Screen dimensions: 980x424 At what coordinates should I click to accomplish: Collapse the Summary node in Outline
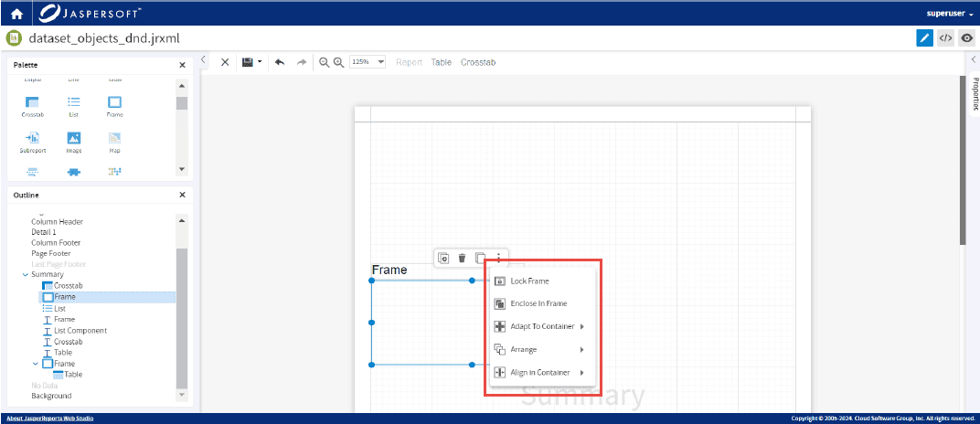pyautogui.click(x=25, y=274)
